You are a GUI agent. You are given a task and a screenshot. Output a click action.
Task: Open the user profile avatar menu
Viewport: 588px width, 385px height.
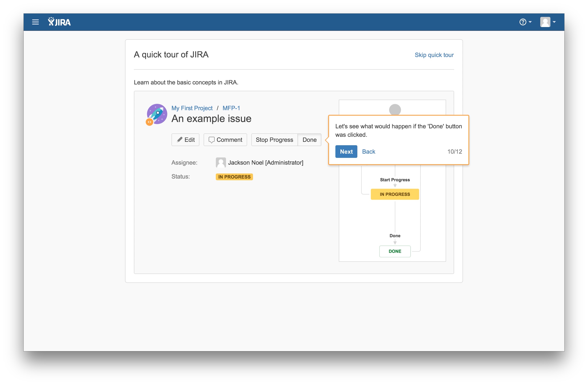click(548, 22)
